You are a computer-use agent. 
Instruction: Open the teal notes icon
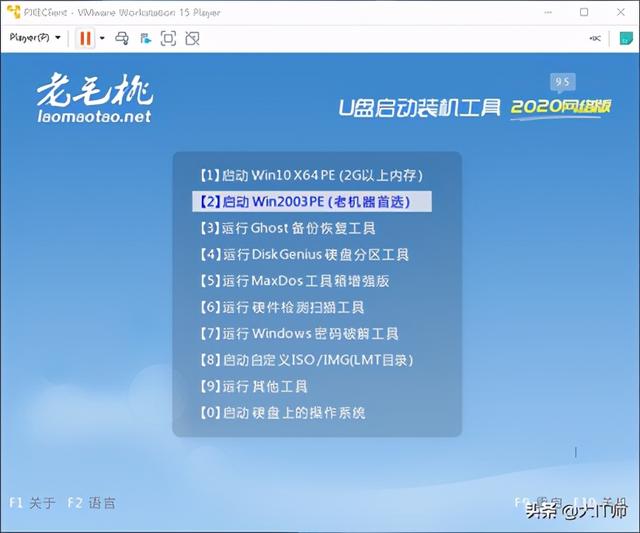coord(626,38)
